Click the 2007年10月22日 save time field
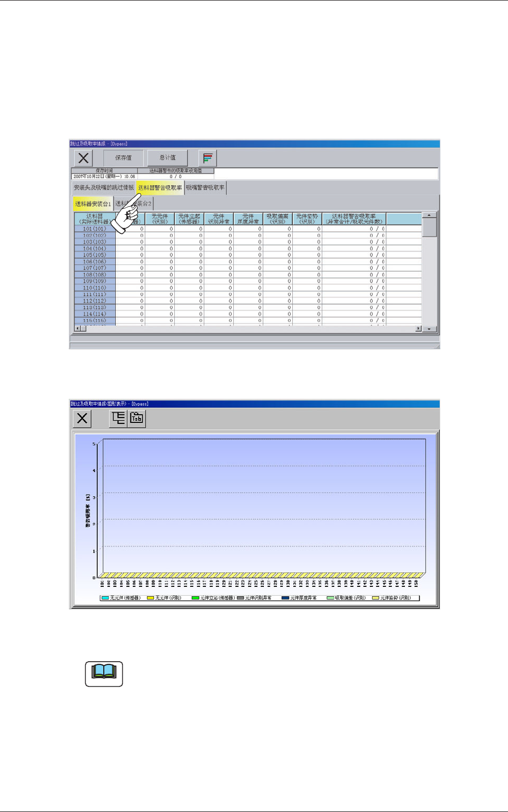 pos(104,176)
